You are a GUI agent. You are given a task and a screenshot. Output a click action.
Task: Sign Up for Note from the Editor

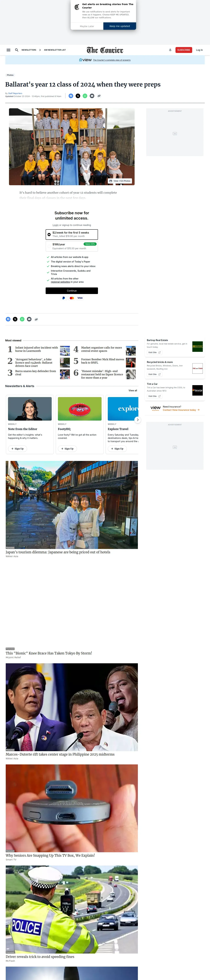(x=17, y=449)
